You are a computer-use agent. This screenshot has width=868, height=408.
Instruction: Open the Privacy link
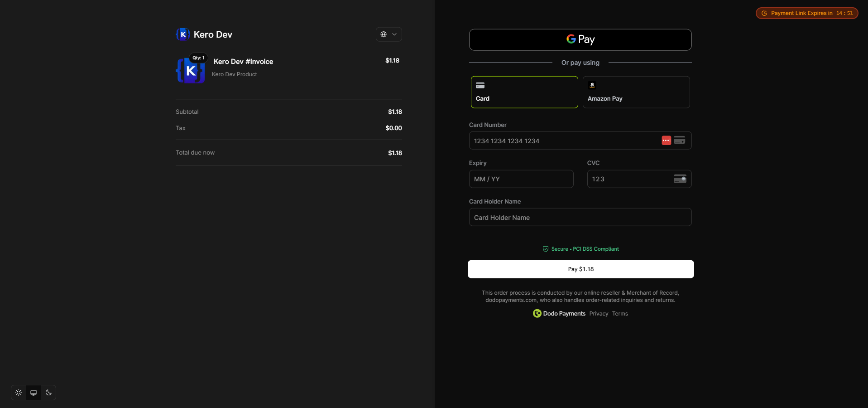[599, 314]
